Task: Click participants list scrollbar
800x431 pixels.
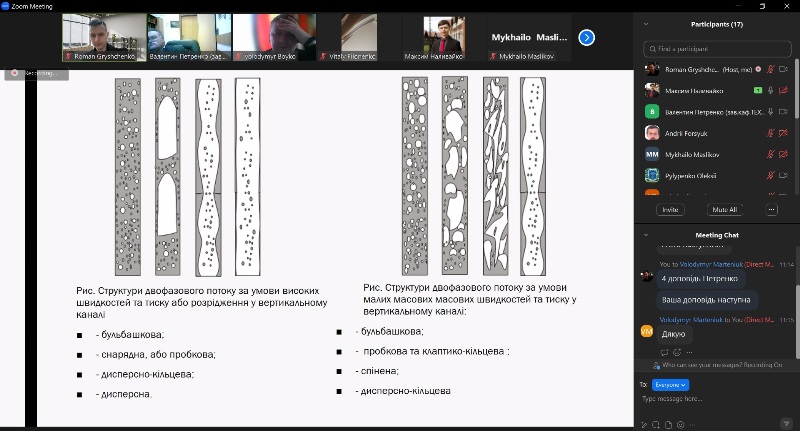Action: (796, 89)
